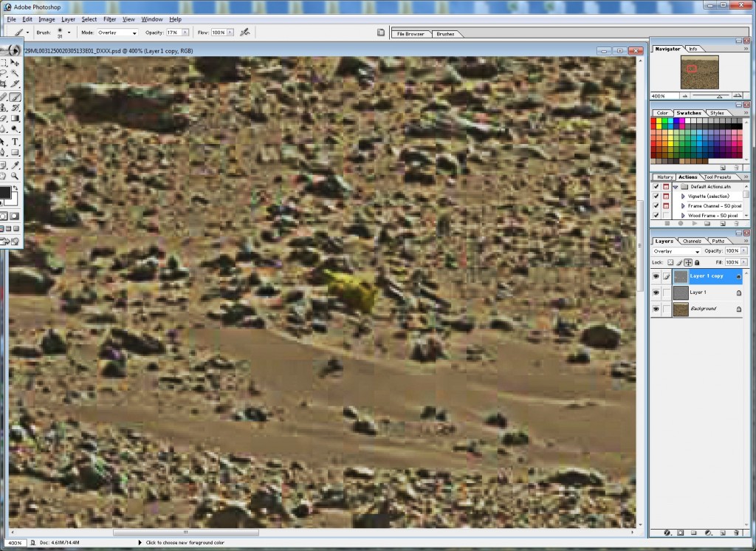Enable airbrush mode in options bar

(x=244, y=32)
